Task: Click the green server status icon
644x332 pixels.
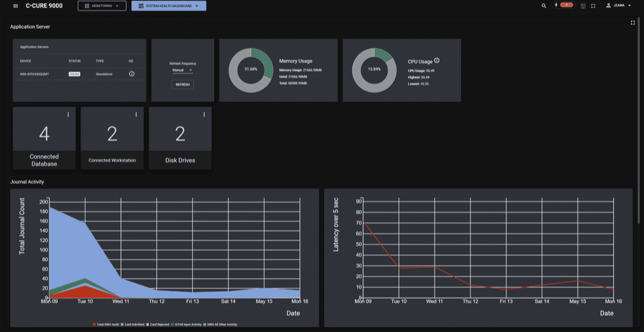Action: pyautogui.click(x=583, y=6)
